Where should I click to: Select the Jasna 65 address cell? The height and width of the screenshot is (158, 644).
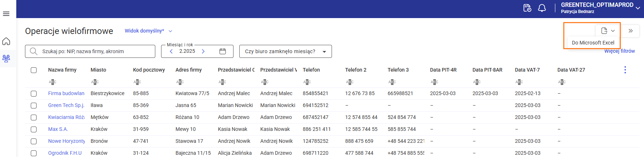(186, 105)
